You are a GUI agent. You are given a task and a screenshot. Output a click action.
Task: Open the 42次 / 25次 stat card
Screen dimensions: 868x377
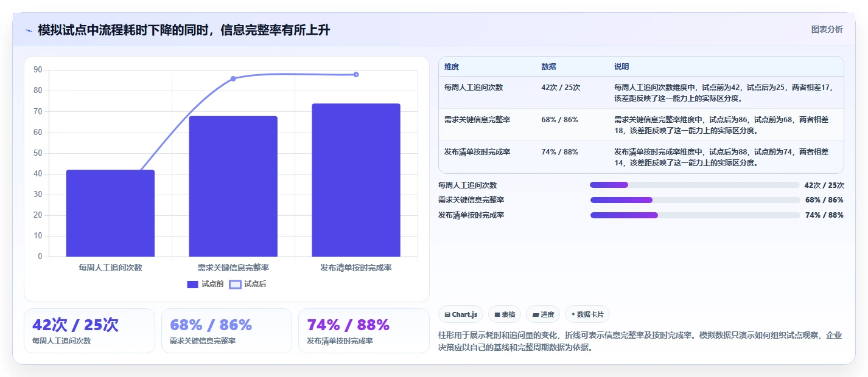tap(89, 331)
